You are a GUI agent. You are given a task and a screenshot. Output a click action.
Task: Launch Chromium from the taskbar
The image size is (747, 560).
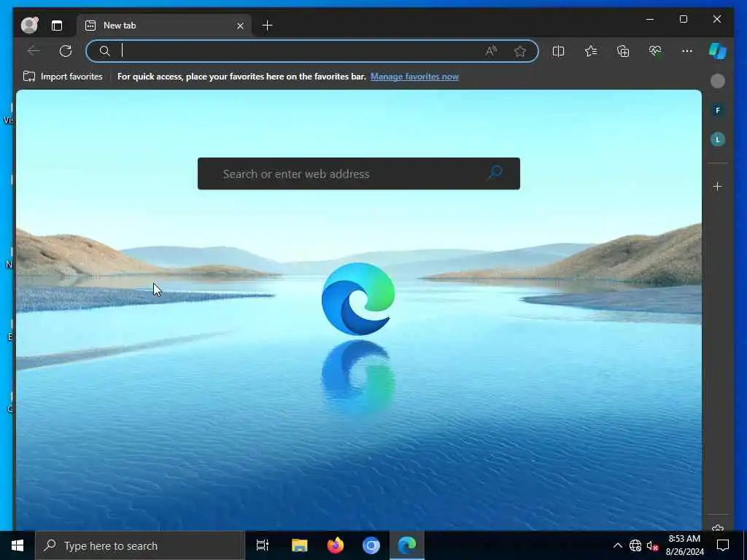click(371, 545)
